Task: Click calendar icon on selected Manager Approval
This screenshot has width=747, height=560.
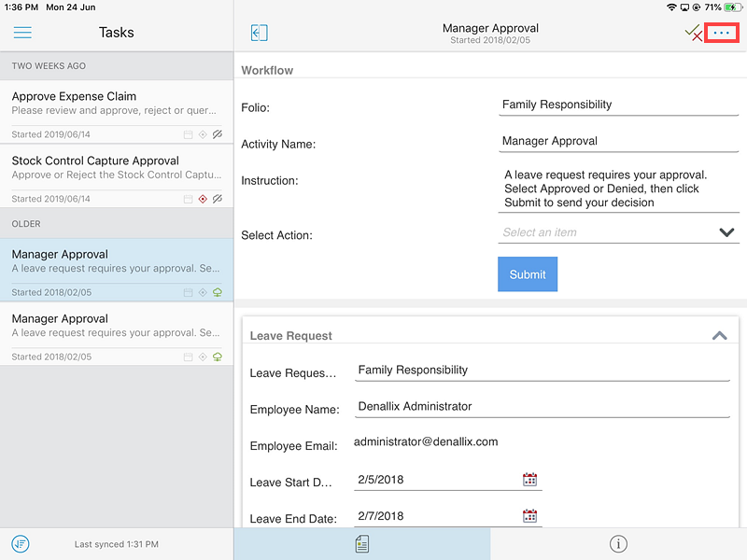Action: coord(189,292)
